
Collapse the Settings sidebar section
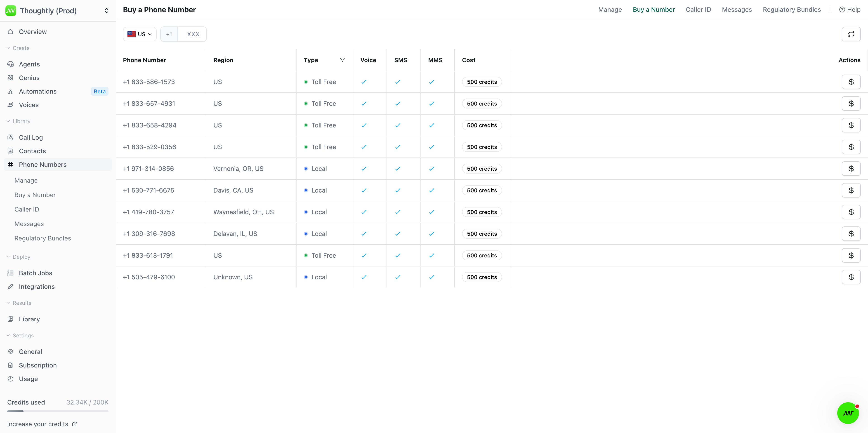click(x=20, y=336)
